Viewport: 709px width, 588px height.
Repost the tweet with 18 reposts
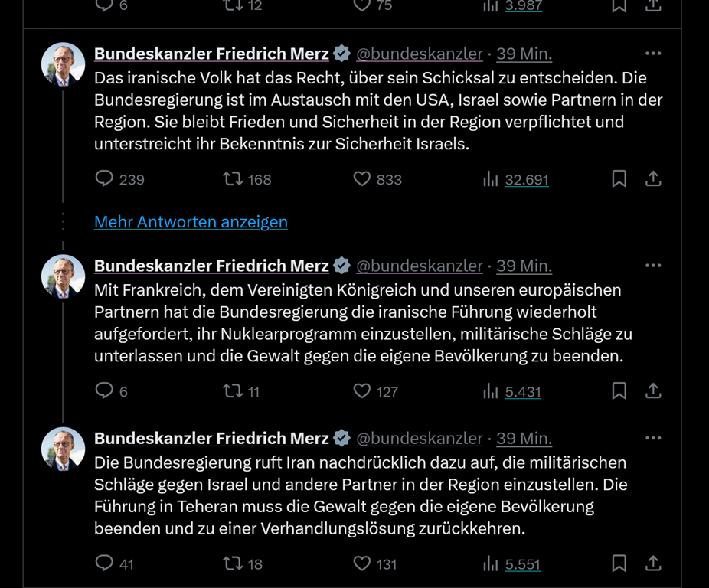tap(233, 563)
